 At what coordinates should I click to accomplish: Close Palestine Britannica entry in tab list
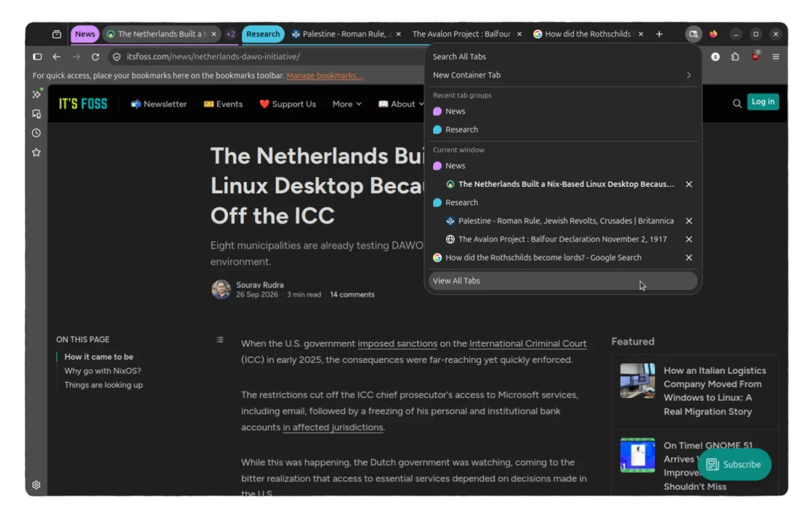[689, 221]
